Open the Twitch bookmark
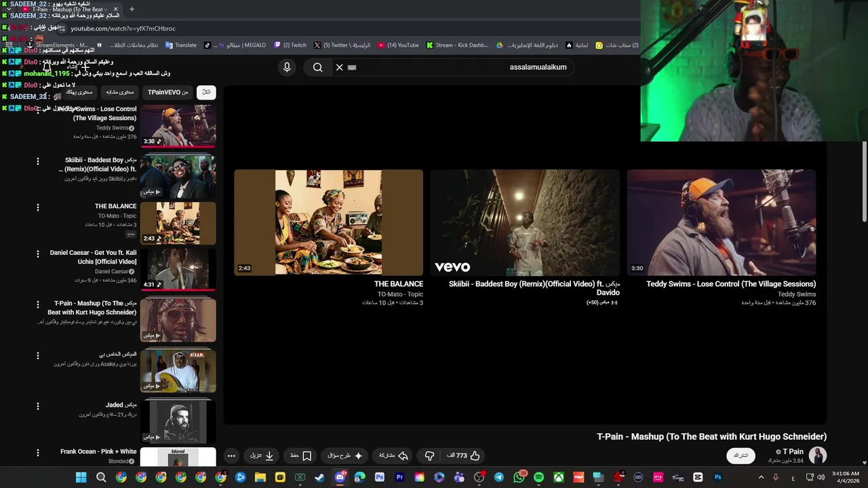The height and width of the screenshot is (488, 868). pos(290,45)
